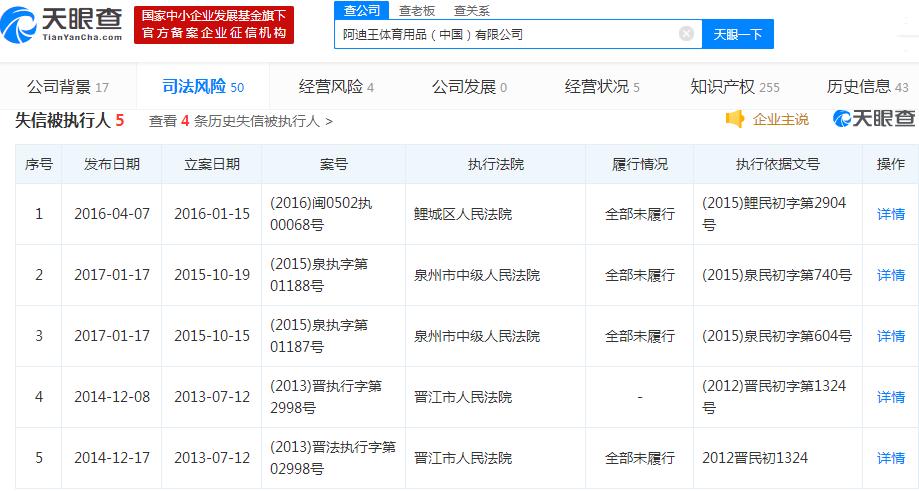Open the 企业主说 link
The width and height of the screenshot is (919, 491).
780,120
